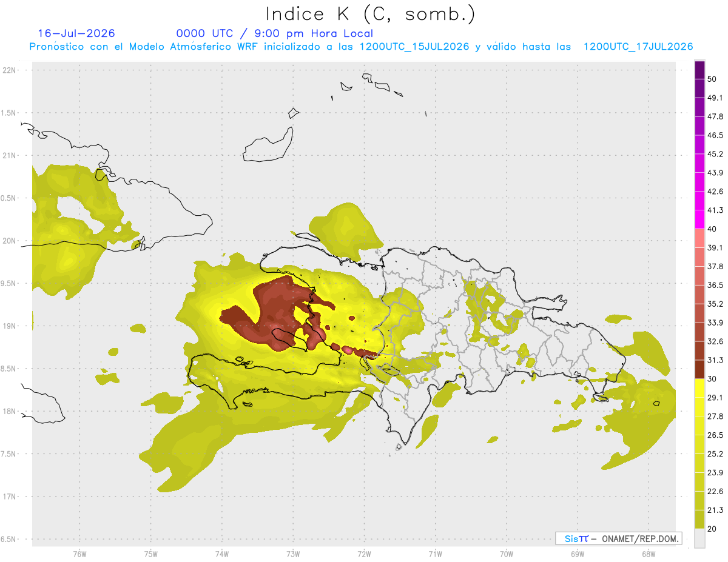Screen dimensions: 728x562
Task: Click the 19N latitude label
Action: (10, 326)
